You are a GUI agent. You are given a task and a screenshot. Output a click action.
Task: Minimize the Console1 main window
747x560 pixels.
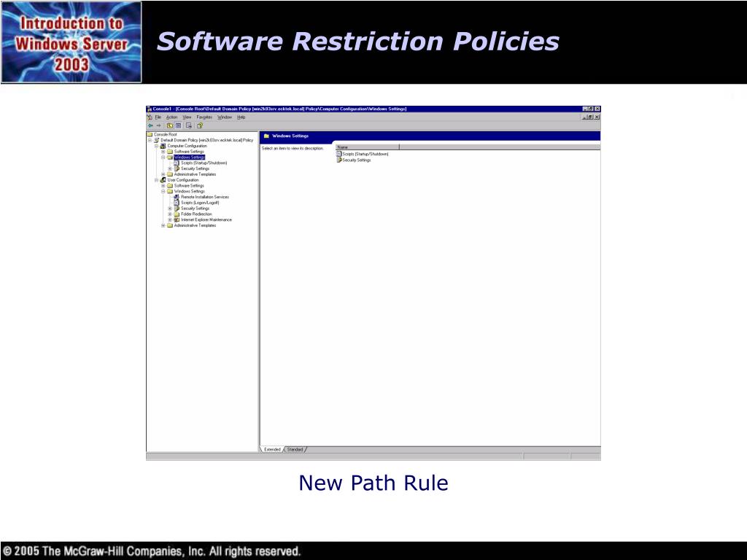coord(586,109)
